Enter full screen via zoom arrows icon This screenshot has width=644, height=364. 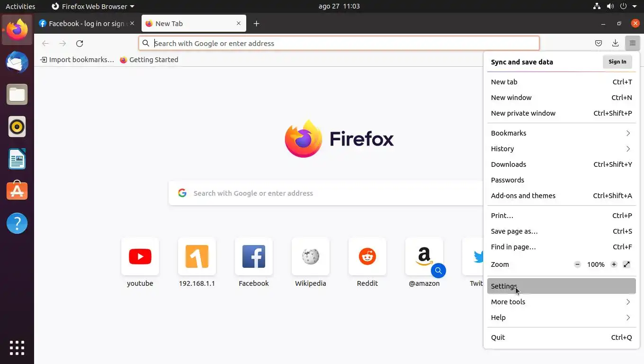coord(626,264)
